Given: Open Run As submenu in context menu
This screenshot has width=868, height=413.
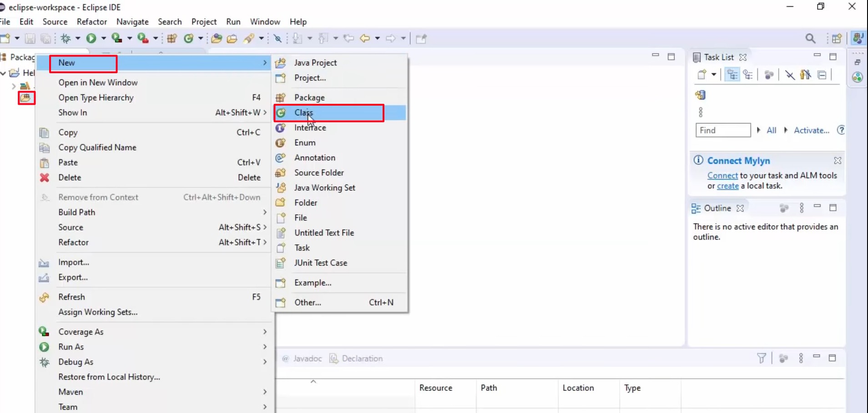Looking at the screenshot, I should tap(154, 347).
